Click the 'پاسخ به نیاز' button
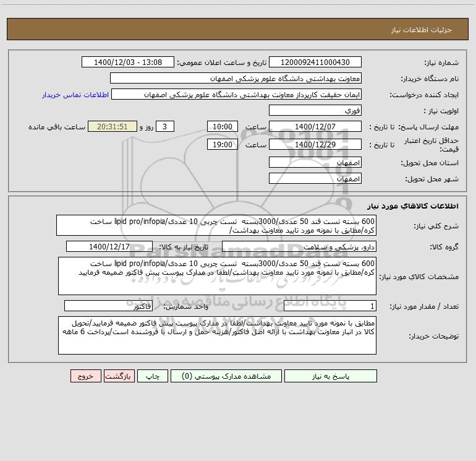This screenshot has width=476, height=461. pos(331,376)
